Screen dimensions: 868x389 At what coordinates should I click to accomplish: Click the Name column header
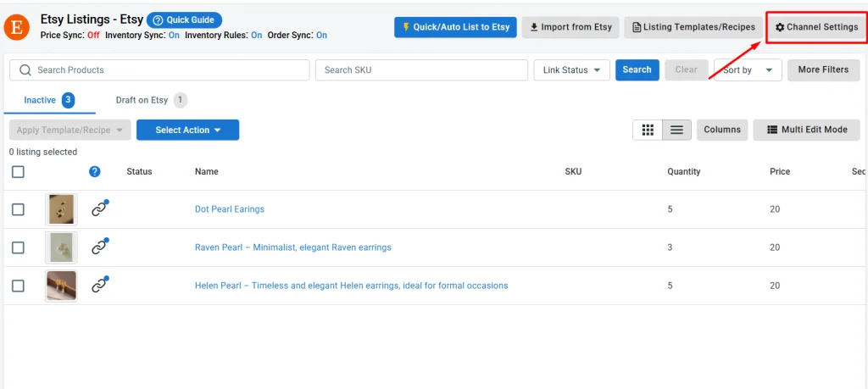(207, 171)
